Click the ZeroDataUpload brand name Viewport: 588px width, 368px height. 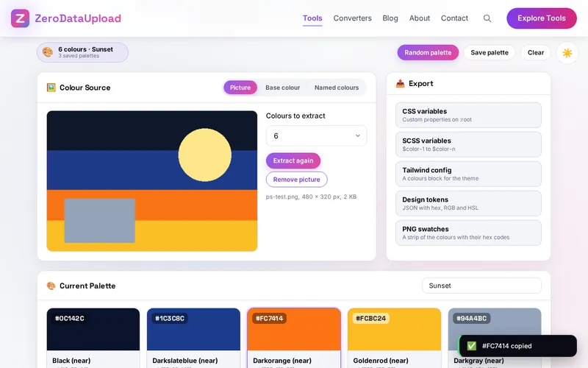(x=78, y=18)
